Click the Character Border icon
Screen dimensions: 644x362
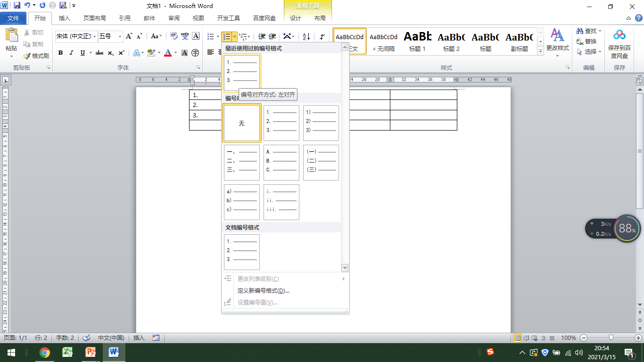click(x=196, y=36)
